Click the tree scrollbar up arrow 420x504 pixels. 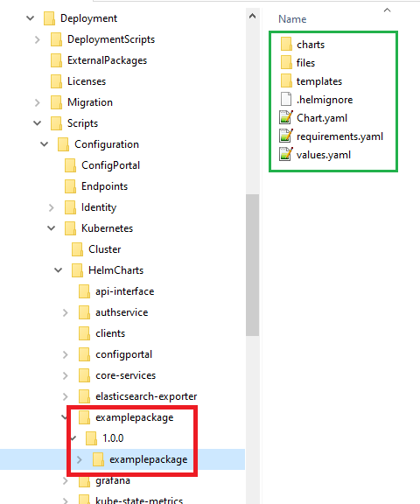pos(253,16)
